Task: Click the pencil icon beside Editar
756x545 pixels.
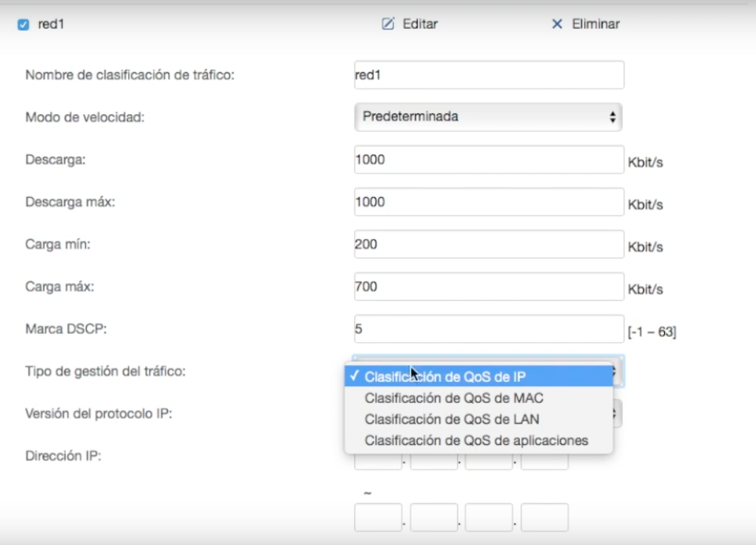Action: click(x=388, y=24)
